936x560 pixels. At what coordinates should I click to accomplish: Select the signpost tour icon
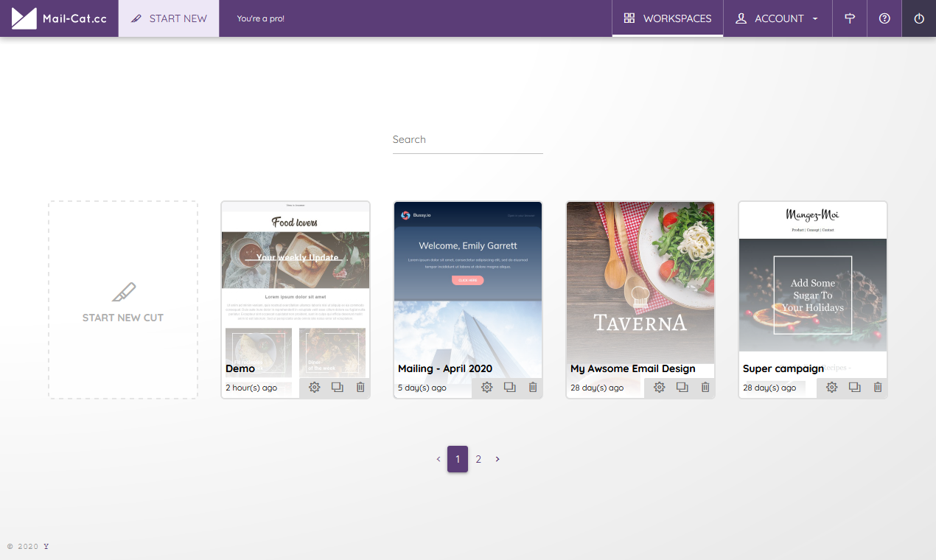[849, 18]
